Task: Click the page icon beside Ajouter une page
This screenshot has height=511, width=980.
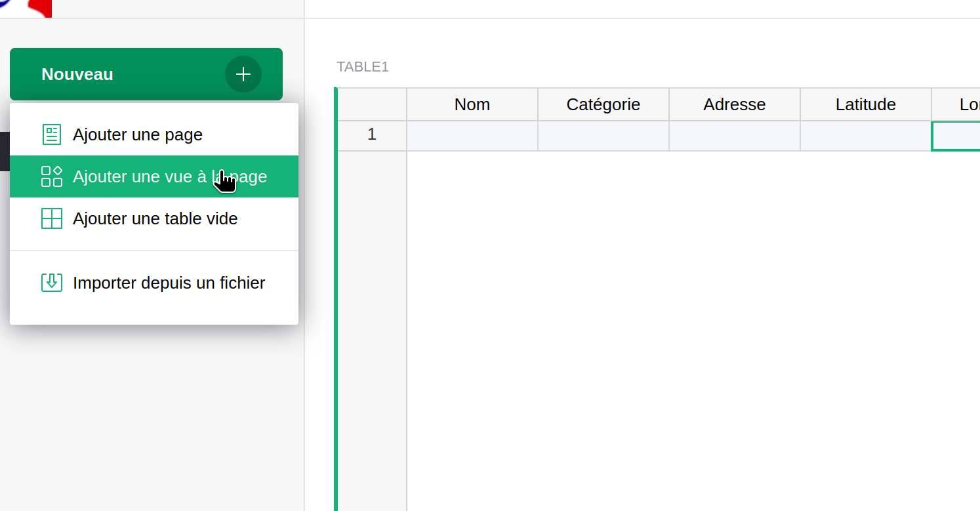Action: [52, 134]
